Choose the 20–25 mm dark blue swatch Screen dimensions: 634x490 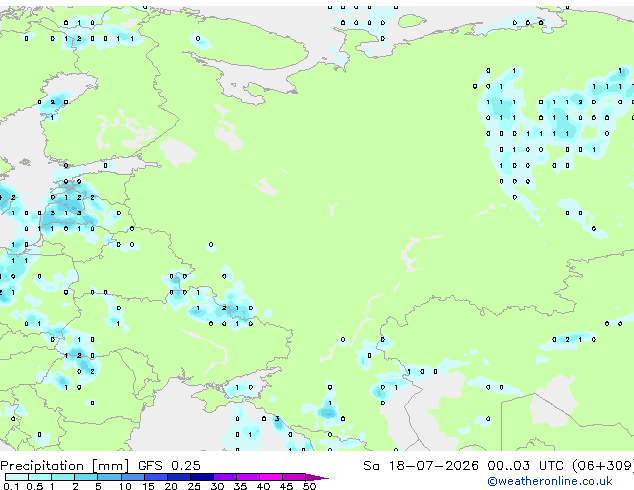(x=179, y=477)
